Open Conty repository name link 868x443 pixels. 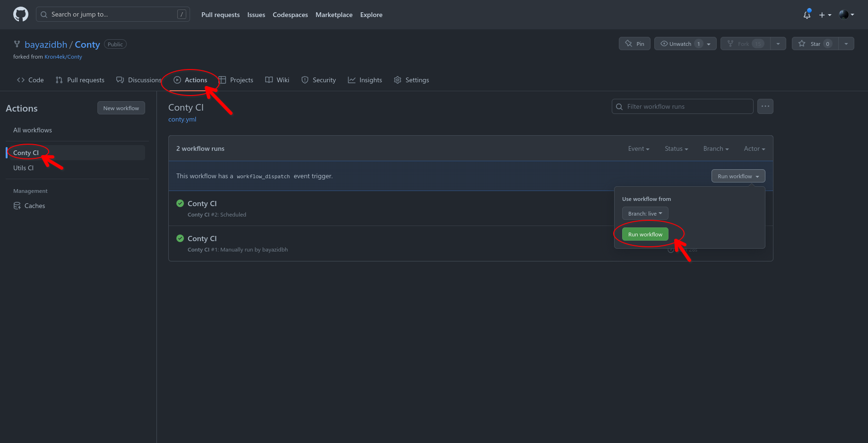tap(87, 44)
